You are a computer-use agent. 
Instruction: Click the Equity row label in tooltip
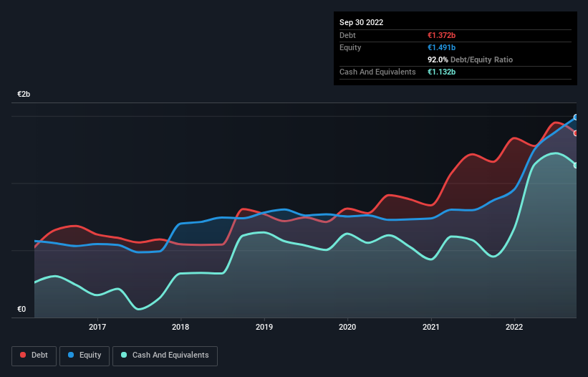click(x=350, y=47)
